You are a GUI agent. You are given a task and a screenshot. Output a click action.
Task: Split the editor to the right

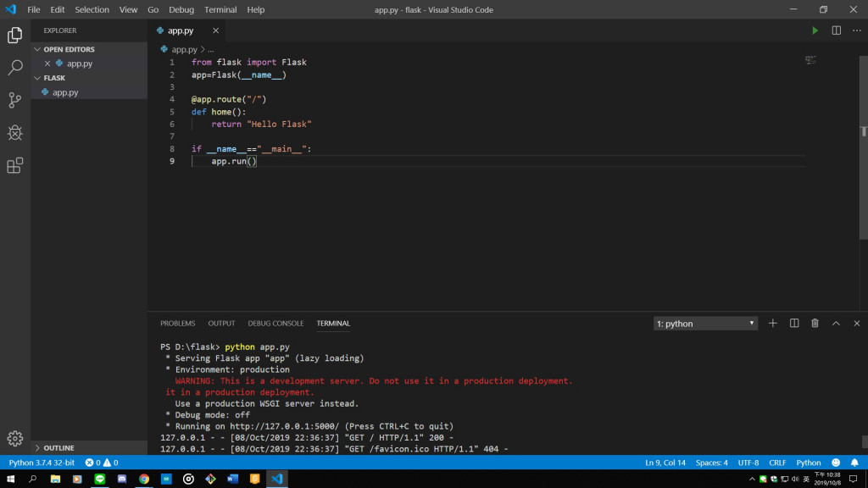[x=836, y=30]
